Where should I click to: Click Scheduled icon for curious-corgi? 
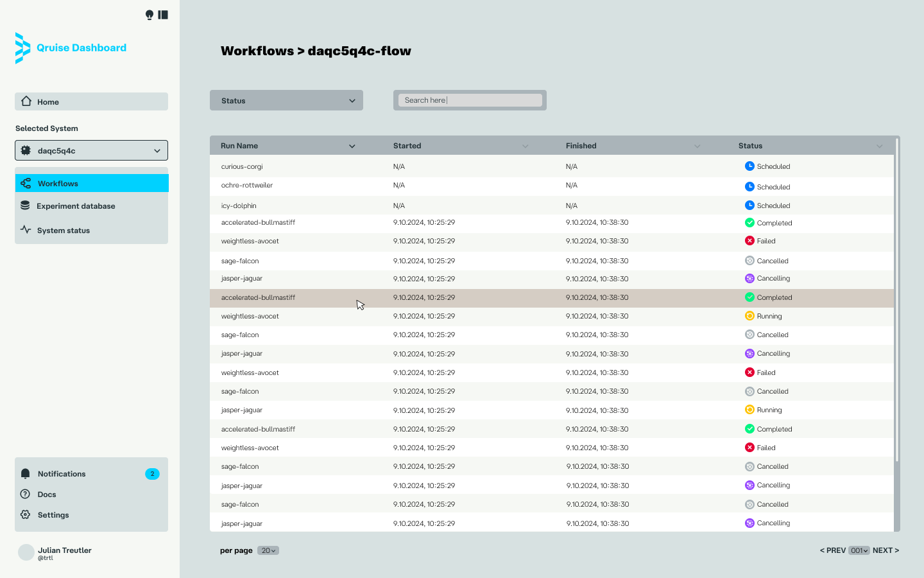(x=749, y=166)
